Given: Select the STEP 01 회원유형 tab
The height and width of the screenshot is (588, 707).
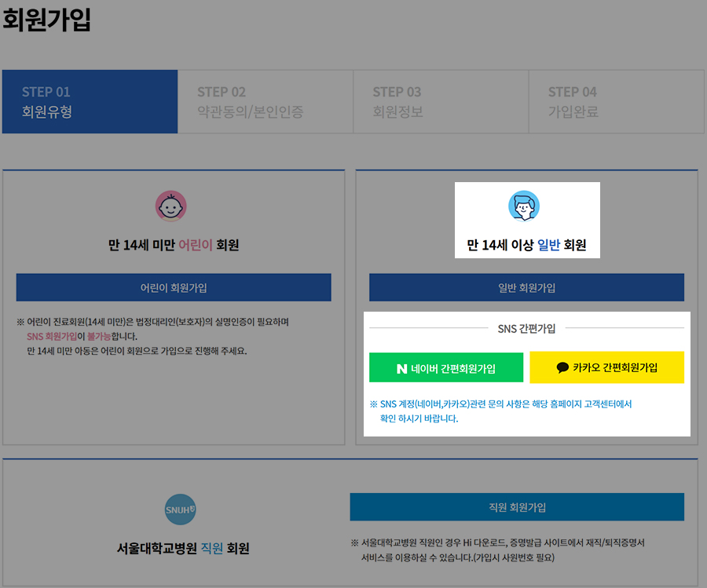Looking at the screenshot, I should click(x=90, y=101).
